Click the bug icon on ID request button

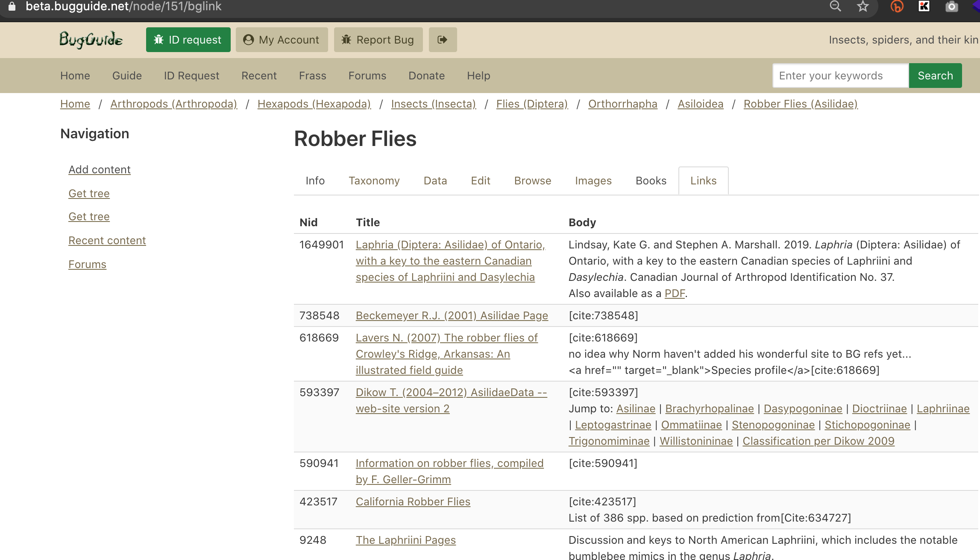159,39
